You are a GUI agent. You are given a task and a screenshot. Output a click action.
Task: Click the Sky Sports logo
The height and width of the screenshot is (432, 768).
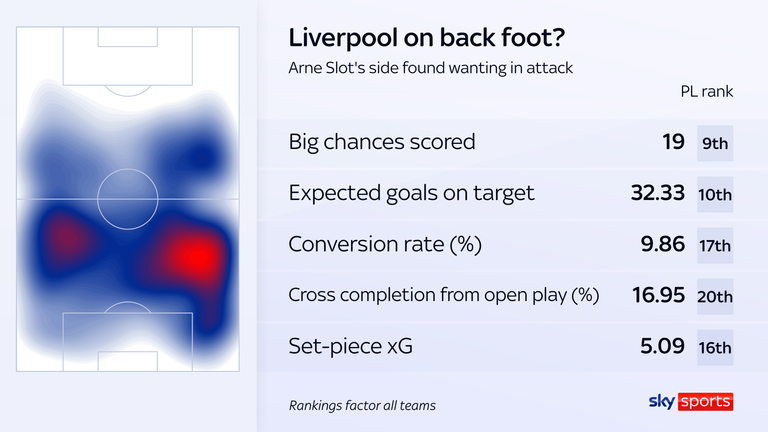click(691, 402)
